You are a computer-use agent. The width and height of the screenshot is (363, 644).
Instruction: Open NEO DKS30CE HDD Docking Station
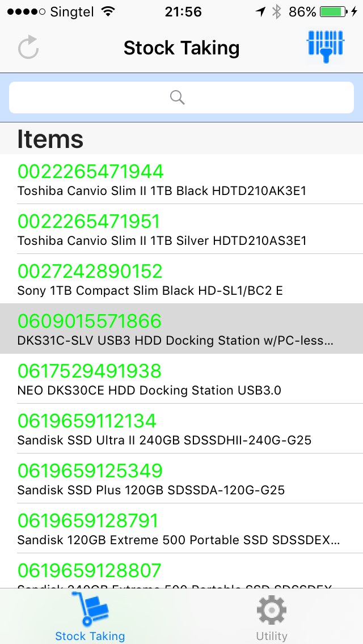tap(149, 390)
